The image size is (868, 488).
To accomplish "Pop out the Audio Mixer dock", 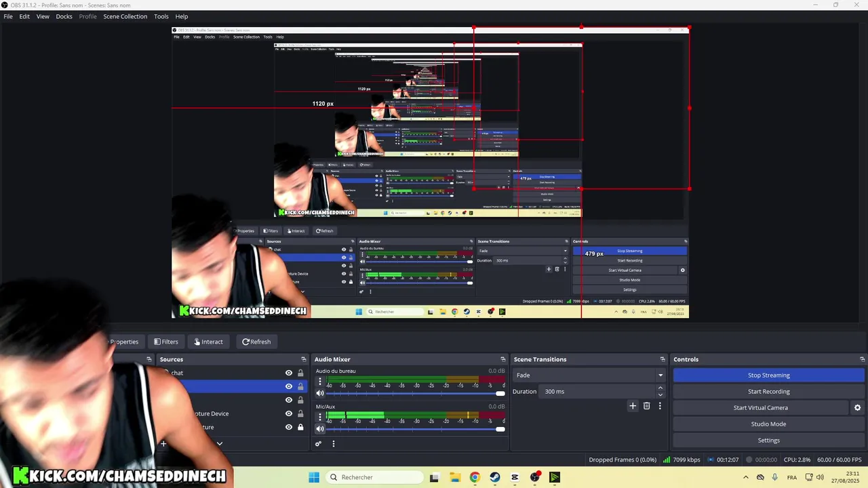I will 503,359.
